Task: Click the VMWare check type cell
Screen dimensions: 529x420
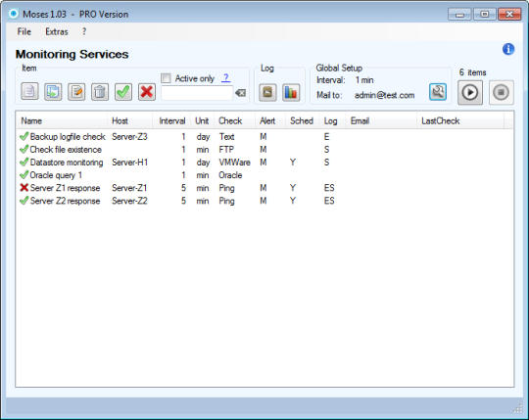Action: click(x=234, y=163)
